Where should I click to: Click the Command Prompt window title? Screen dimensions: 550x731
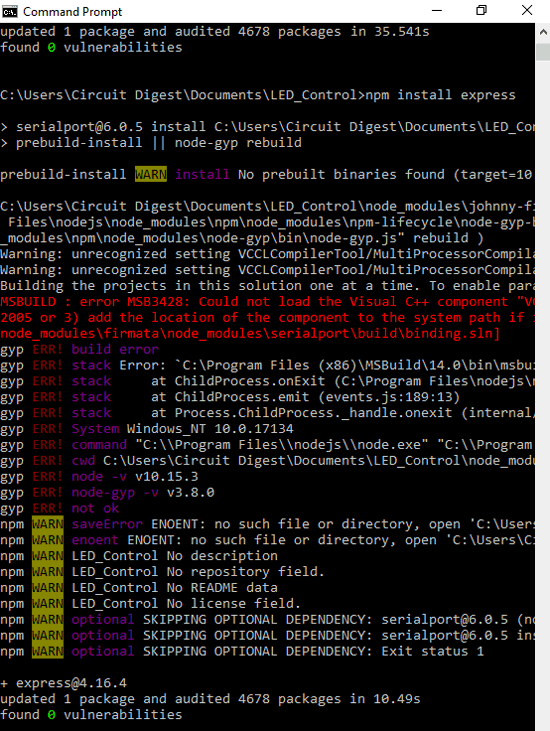pyautogui.click(x=73, y=12)
